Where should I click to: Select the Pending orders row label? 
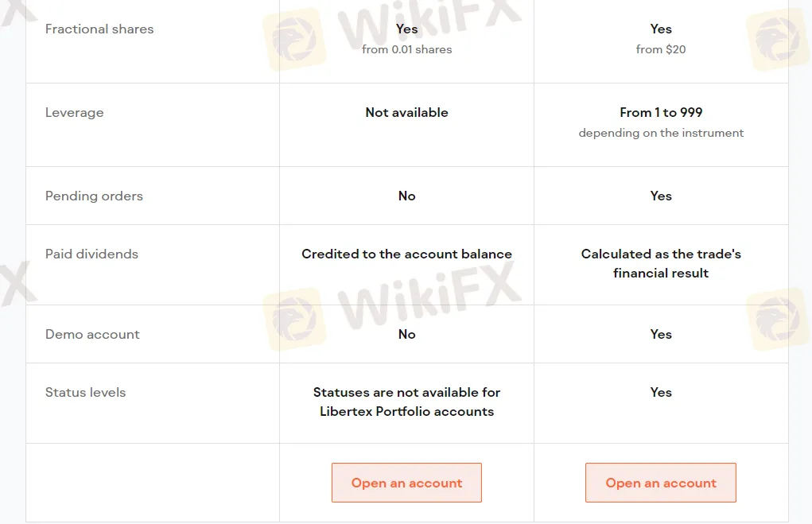point(94,196)
